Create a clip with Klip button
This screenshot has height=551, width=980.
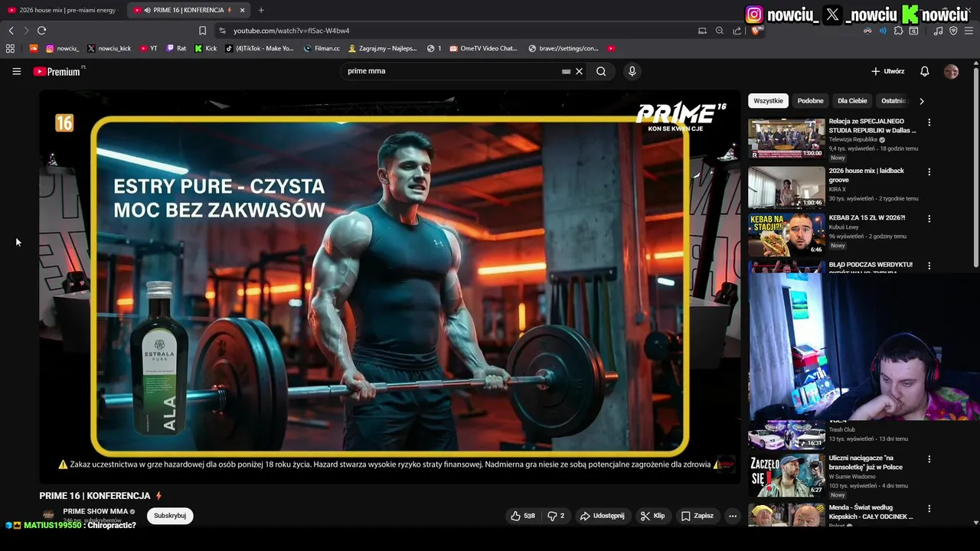653,516
